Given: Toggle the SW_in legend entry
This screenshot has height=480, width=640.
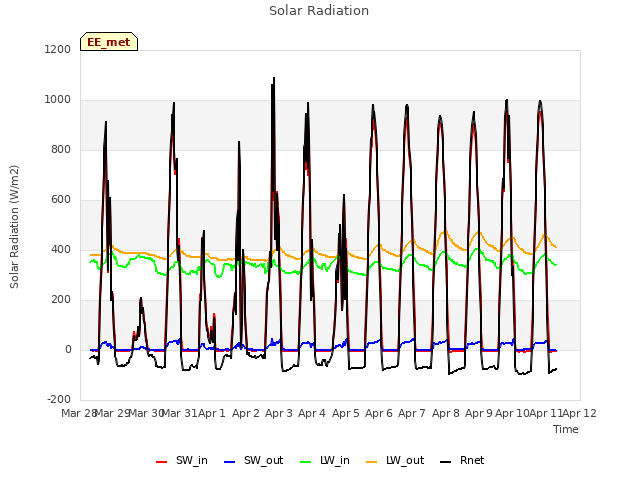Looking at the screenshot, I should pos(182,461).
